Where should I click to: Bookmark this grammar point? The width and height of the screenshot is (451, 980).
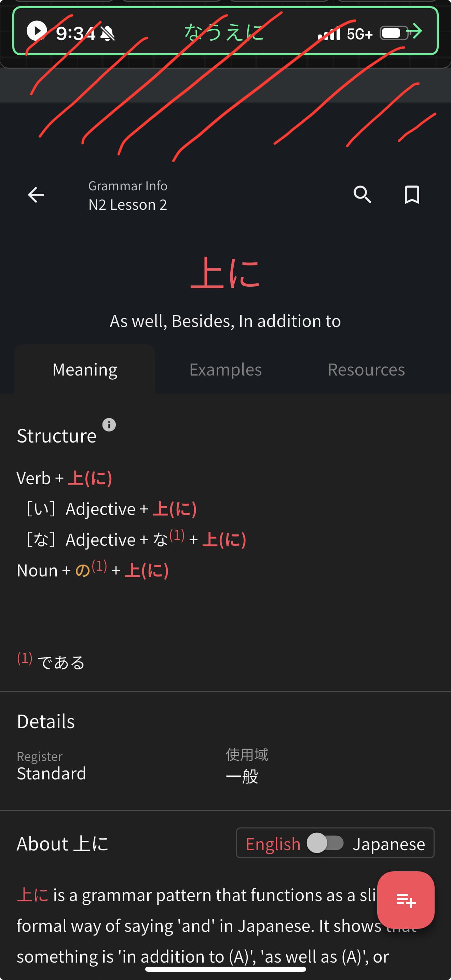tap(411, 195)
